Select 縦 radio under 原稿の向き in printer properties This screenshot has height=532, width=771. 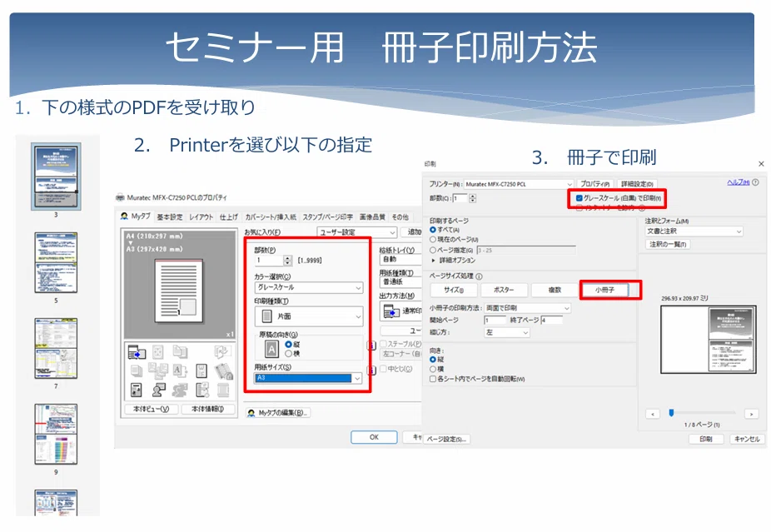point(289,344)
